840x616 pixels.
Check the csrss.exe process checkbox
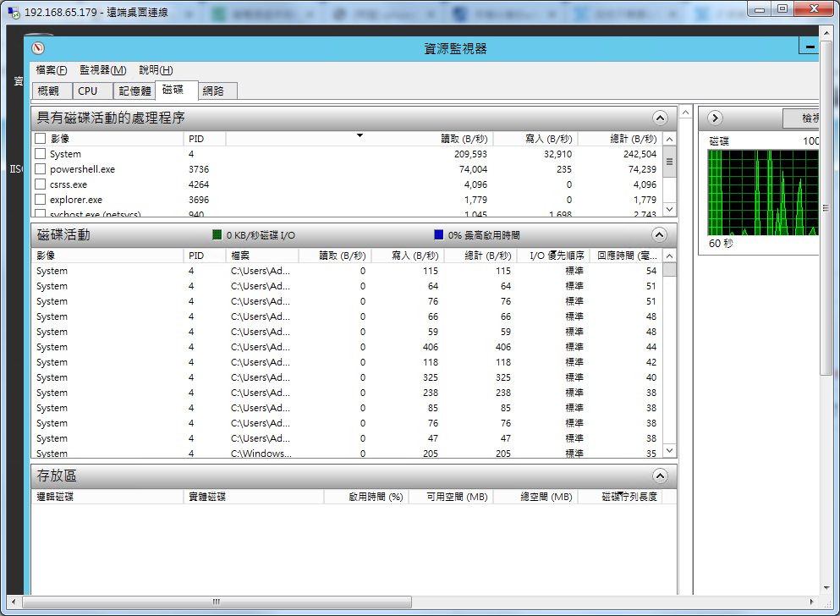point(40,184)
